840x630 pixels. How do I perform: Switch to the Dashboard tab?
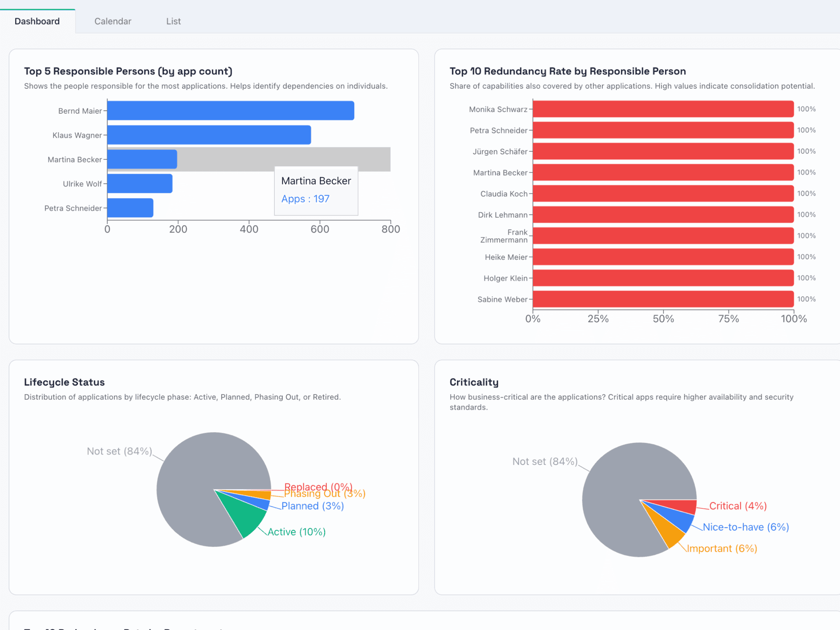click(37, 21)
